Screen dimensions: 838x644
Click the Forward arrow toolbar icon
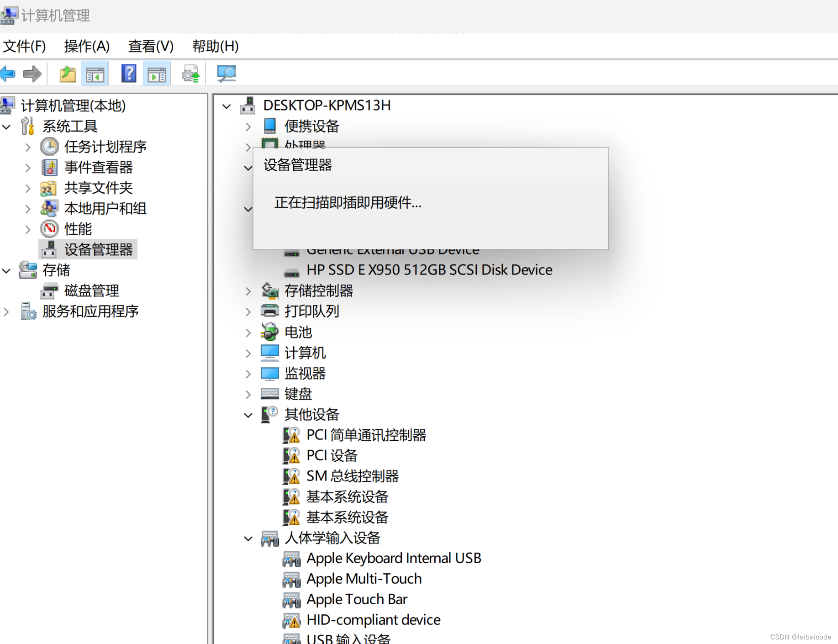pos(32,74)
